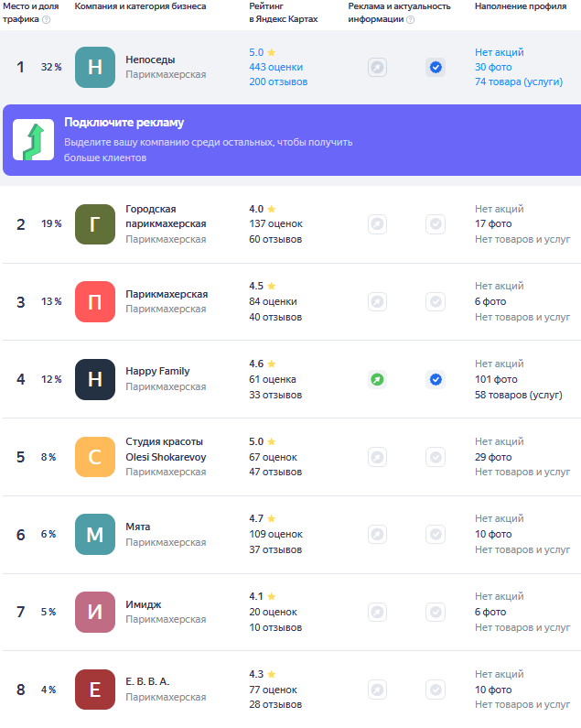Click the green arrow ad promotion icon in banner

[34, 140]
